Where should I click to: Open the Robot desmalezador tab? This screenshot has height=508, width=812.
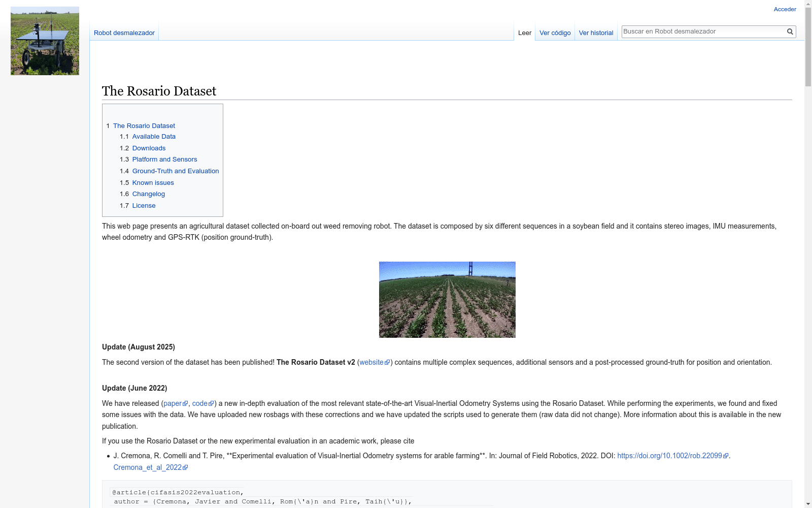(x=124, y=33)
